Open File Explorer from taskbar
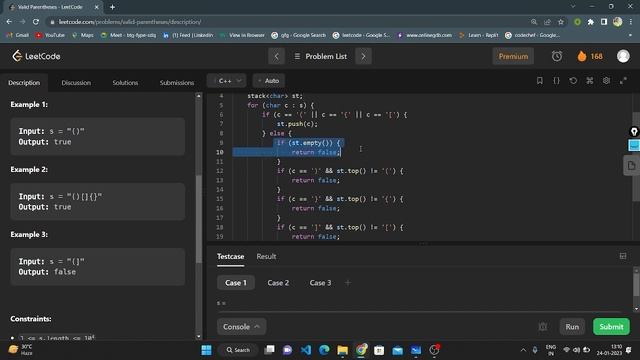The height and width of the screenshot is (360, 640). click(x=342, y=350)
